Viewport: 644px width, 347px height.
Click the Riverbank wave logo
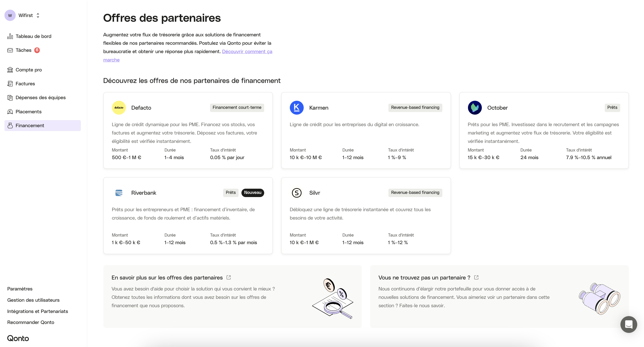119,193
